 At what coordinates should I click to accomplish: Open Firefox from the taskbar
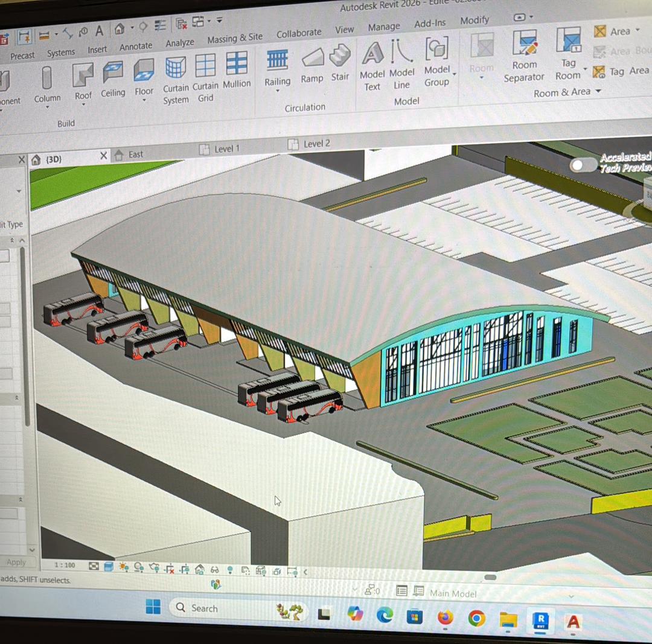[x=446, y=617]
